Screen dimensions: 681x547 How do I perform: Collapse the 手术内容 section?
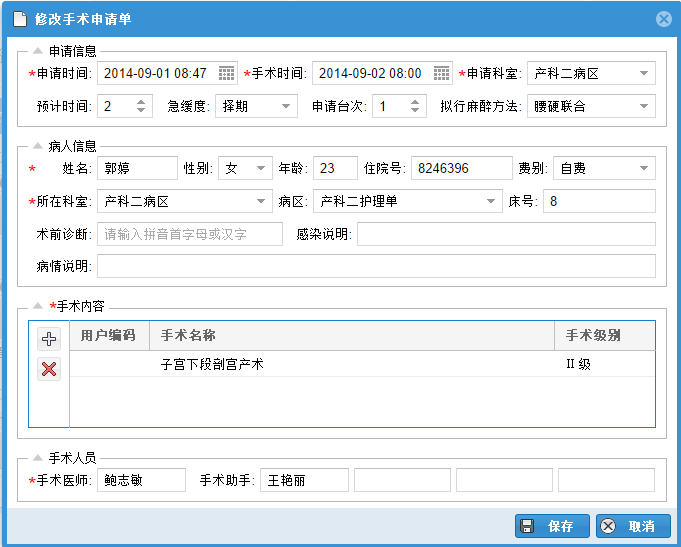coord(38,306)
